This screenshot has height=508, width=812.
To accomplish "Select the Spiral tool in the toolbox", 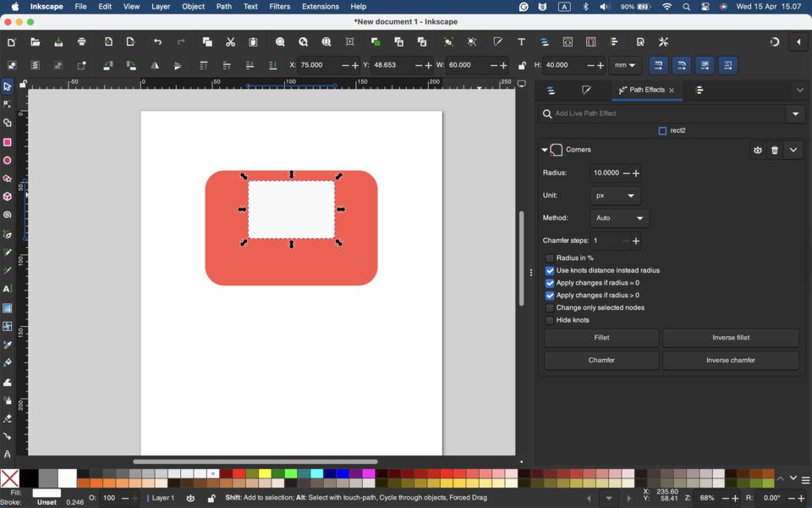I will point(8,215).
